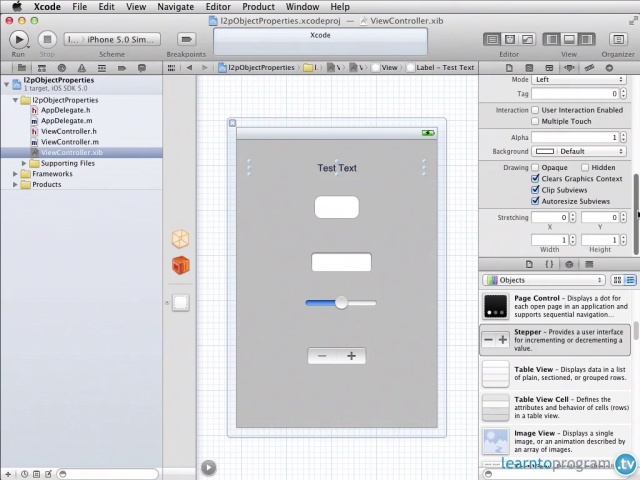Uncheck Clip Subviews

(535, 190)
